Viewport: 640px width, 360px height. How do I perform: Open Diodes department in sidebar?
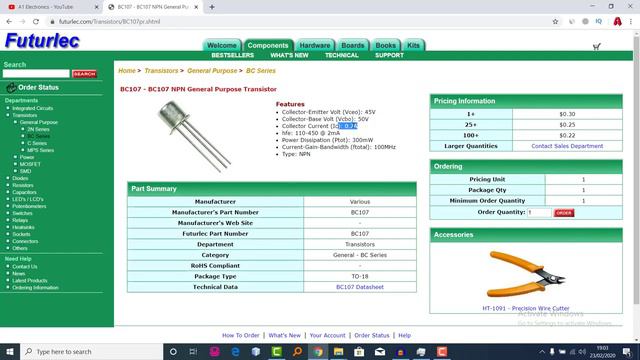(x=20, y=178)
